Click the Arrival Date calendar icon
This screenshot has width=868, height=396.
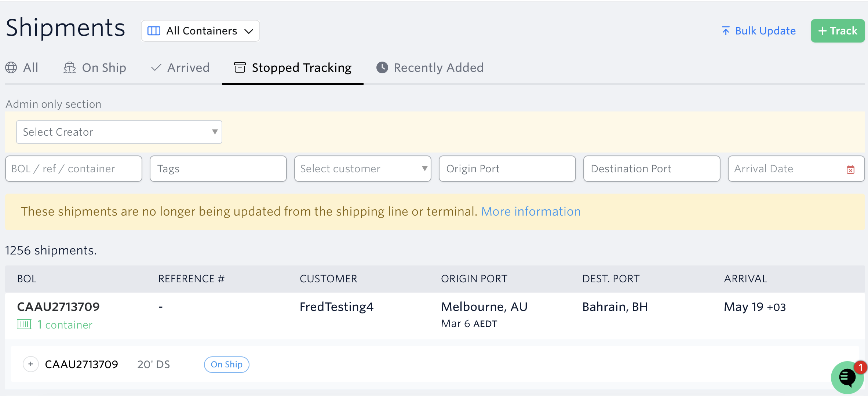click(850, 169)
